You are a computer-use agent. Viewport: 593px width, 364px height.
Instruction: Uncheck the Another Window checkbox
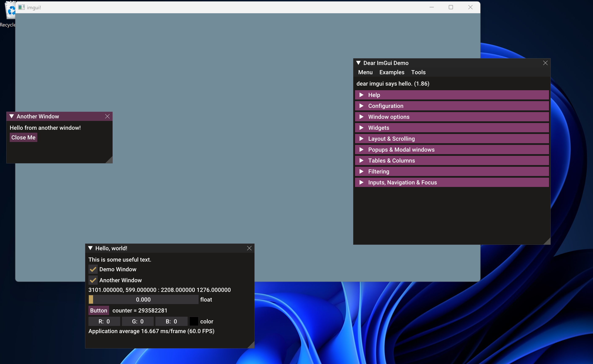pos(93,280)
